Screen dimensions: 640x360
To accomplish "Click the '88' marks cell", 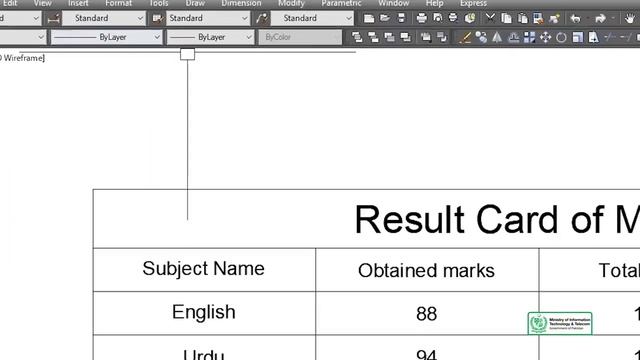I will click(427, 314).
